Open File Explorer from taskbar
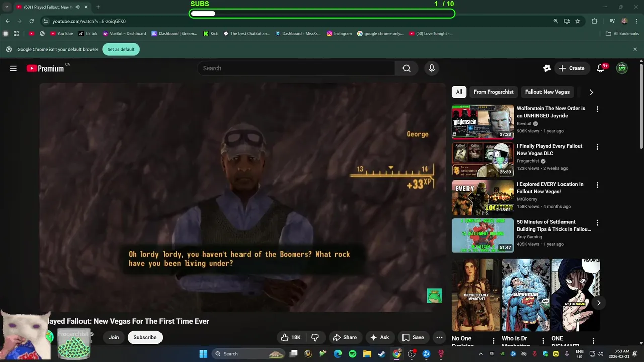The image size is (644, 362). (367, 354)
